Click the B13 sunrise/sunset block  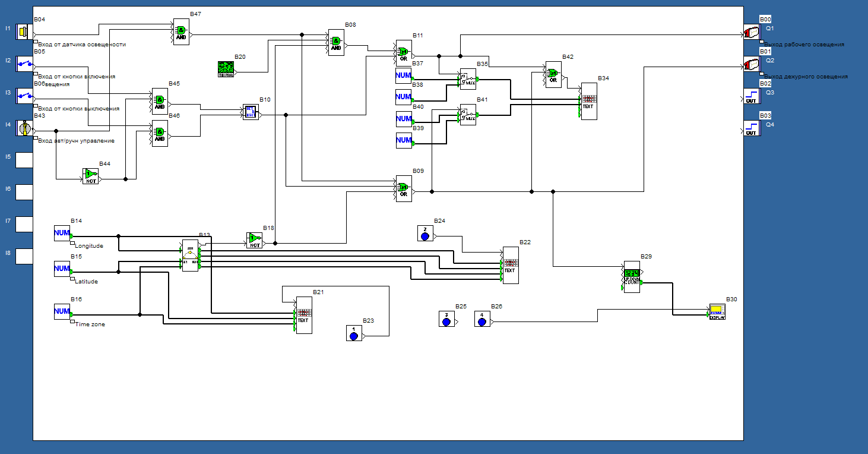pyautogui.click(x=190, y=257)
